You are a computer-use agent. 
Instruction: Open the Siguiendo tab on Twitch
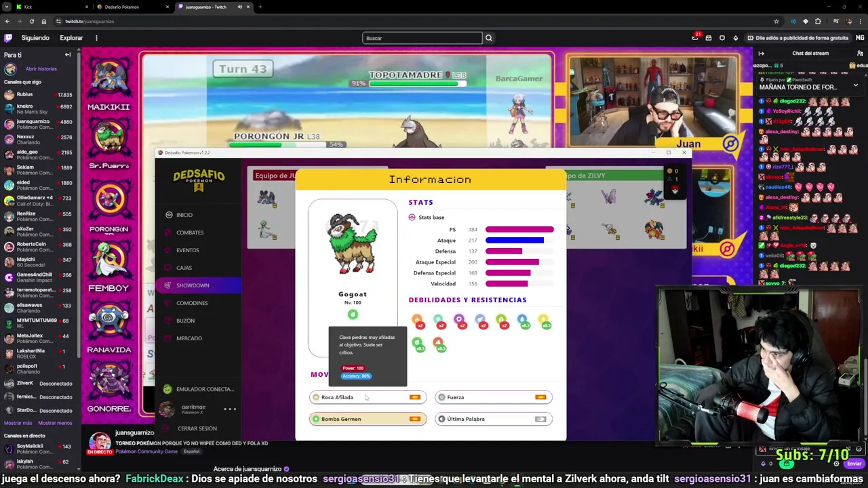[x=35, y=38]
